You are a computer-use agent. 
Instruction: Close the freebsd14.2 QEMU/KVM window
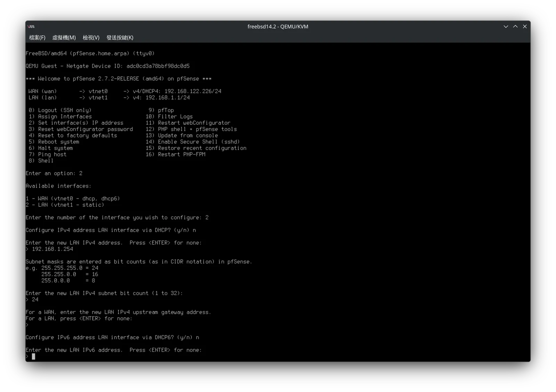point(525,26)
